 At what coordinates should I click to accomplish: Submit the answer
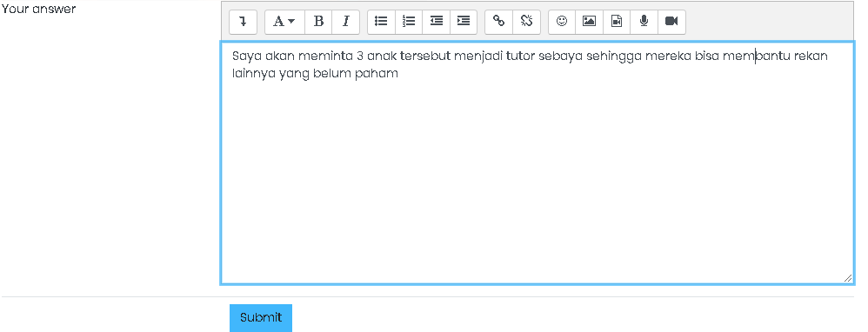click(261, 317)
